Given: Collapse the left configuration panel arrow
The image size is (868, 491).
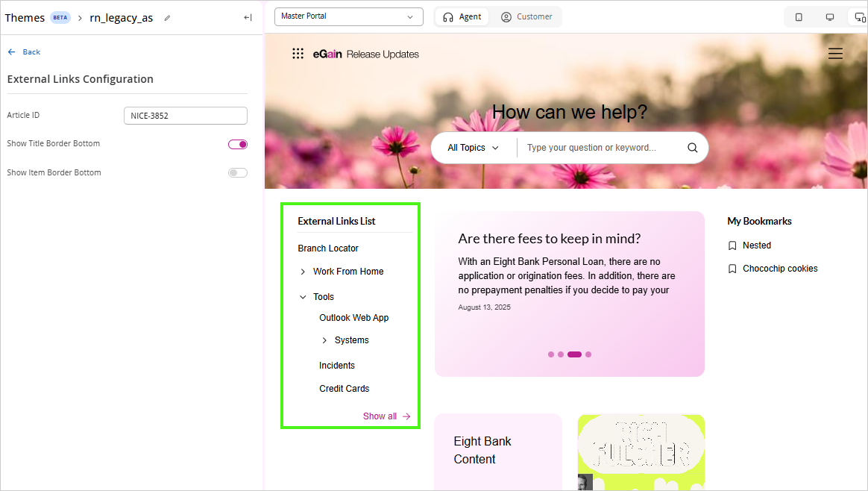Looking at the screenshot, I should pos(247,17).
